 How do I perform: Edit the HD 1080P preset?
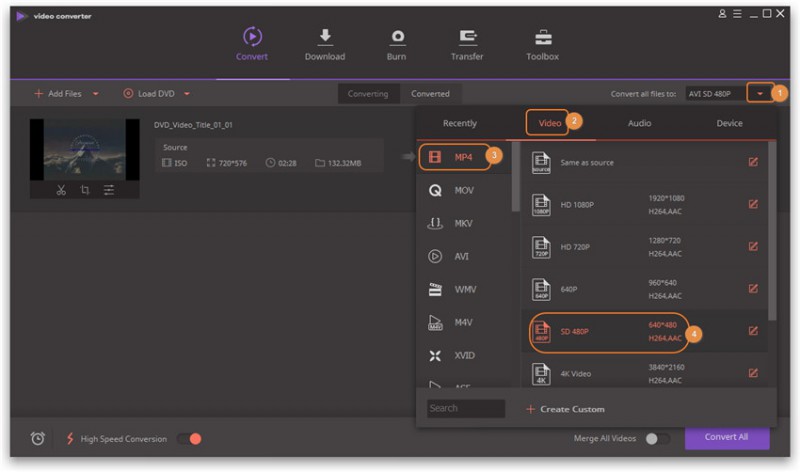coord(753,204)
